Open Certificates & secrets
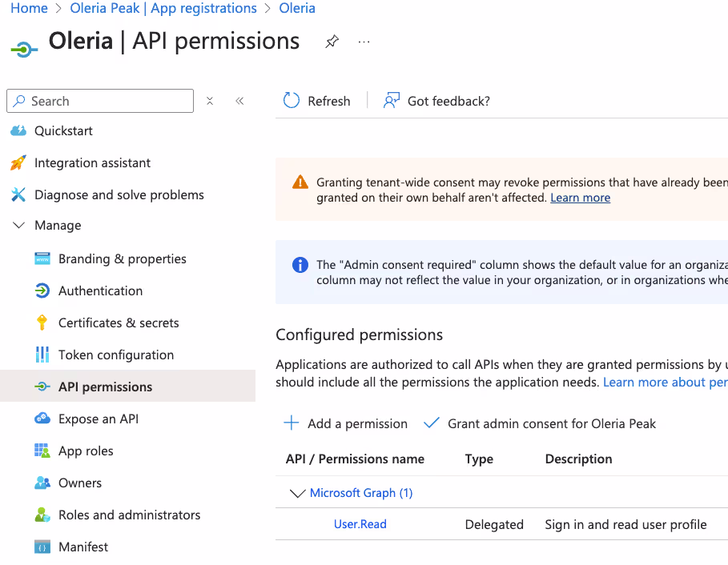Viewport: 728px width, 565px height. pos(119,323)
